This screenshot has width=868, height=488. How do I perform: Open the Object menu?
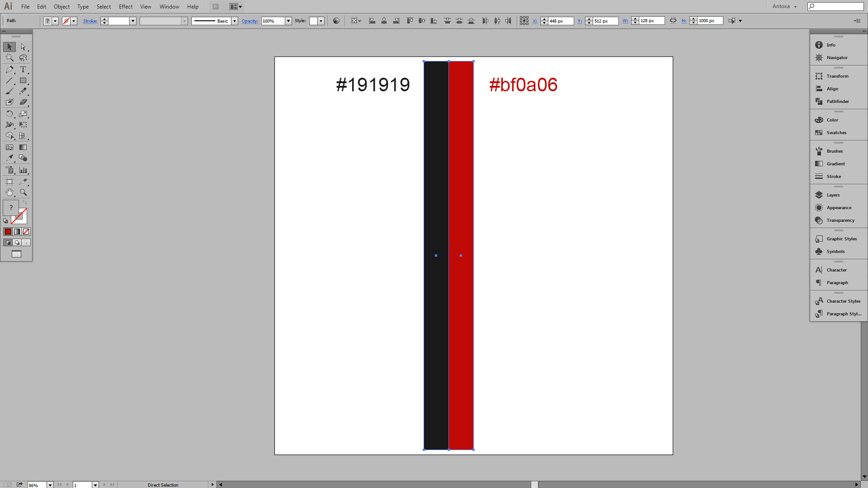pos(61,7)
